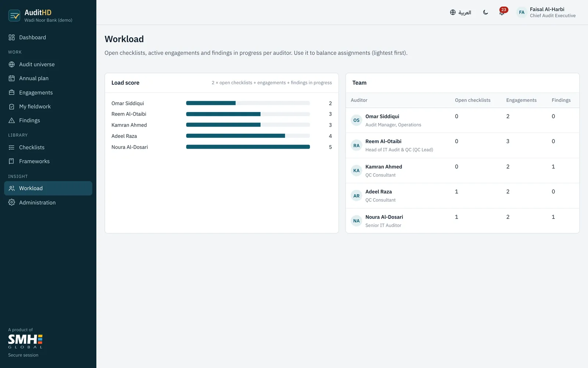
Task: Open My fieldwork link
Action: coord(48,106)
